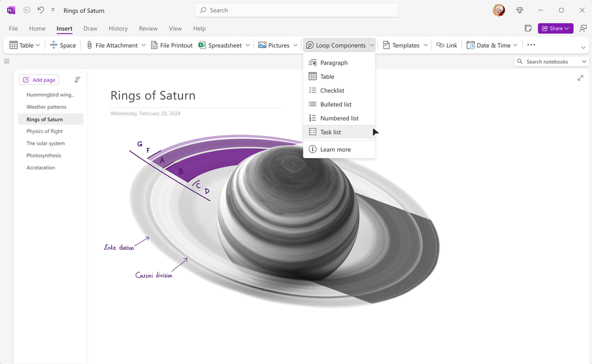The image size is (592, 364).
Task: Click the Saturn planet illustration
Action: [287, 213]
